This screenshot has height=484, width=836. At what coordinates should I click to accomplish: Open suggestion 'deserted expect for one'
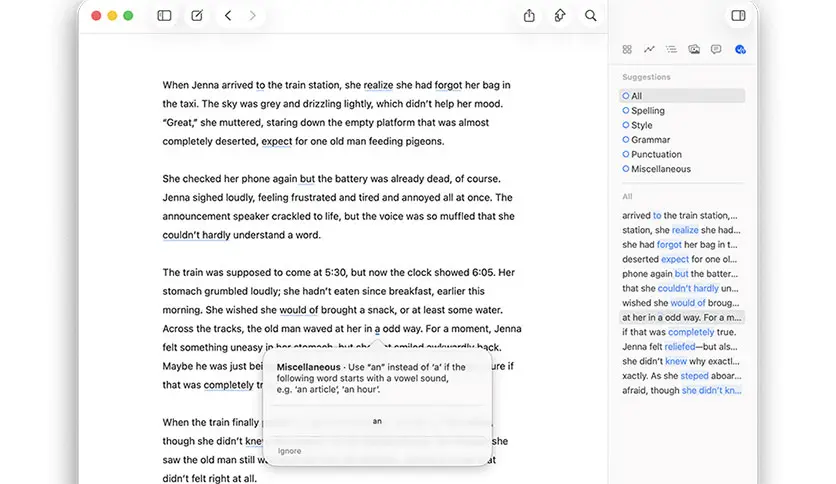679,259
